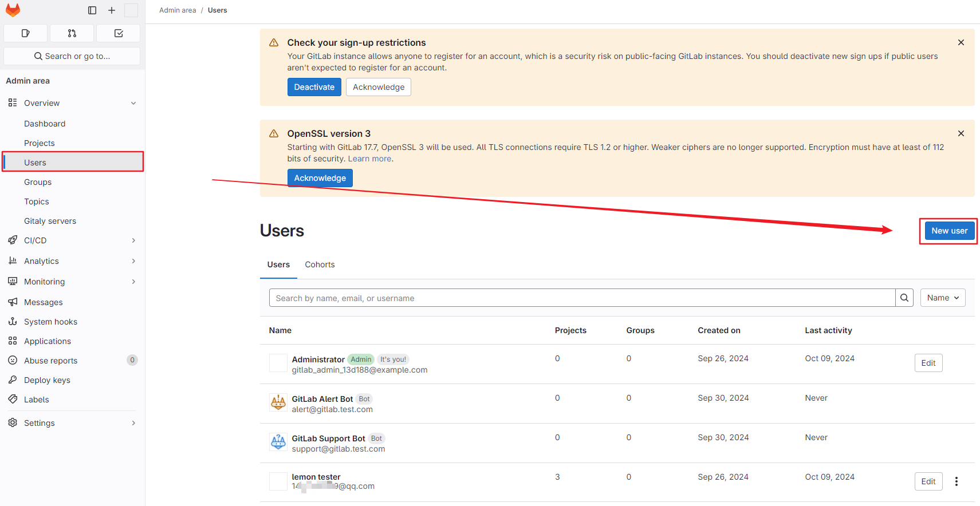Switch to the Cohorts tab
The width and height of the screenshot is (980, 506).
coord(320,264)
